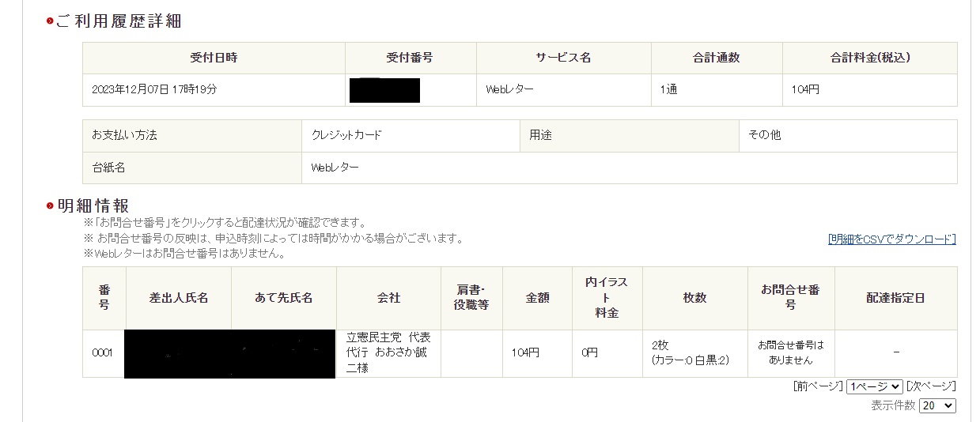Click the 受付日時 column header

pos(214,58)
